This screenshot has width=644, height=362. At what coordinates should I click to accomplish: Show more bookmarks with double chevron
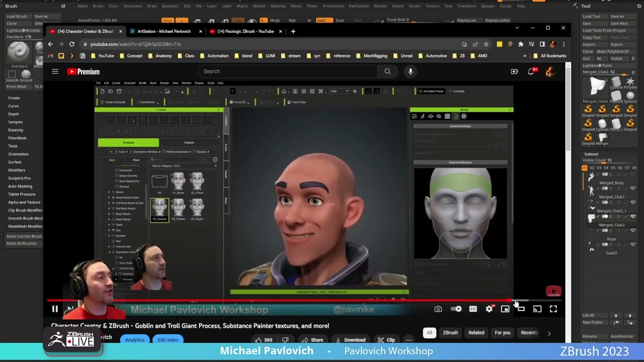[525, 56]
